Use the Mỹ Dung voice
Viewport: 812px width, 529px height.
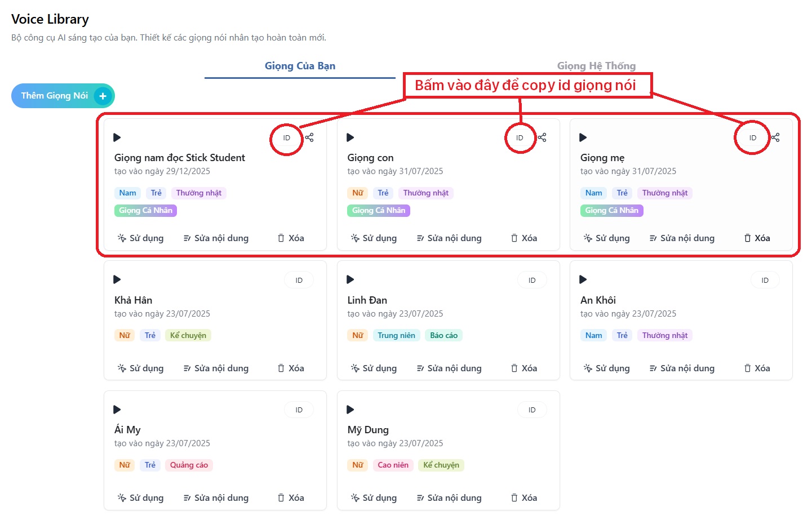pos(374,498)
